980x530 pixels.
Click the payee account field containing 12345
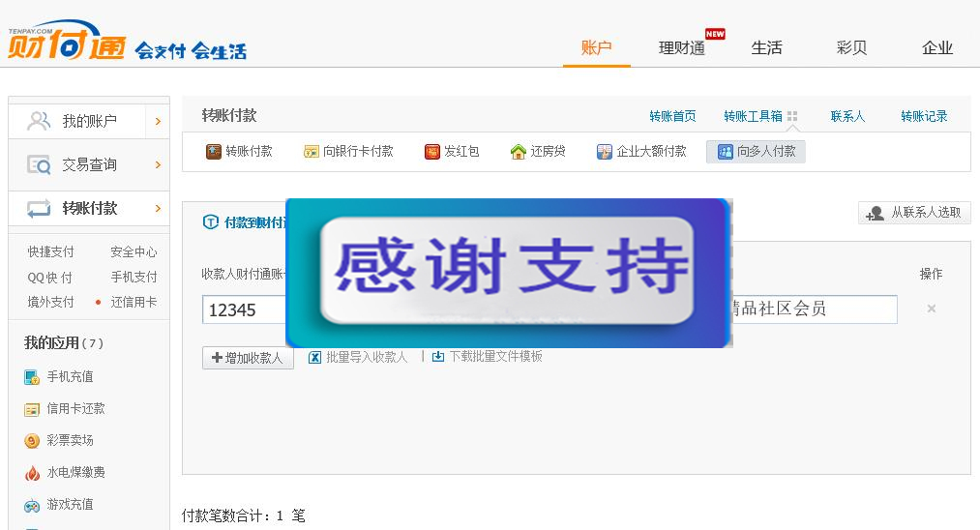click(244, 309)
